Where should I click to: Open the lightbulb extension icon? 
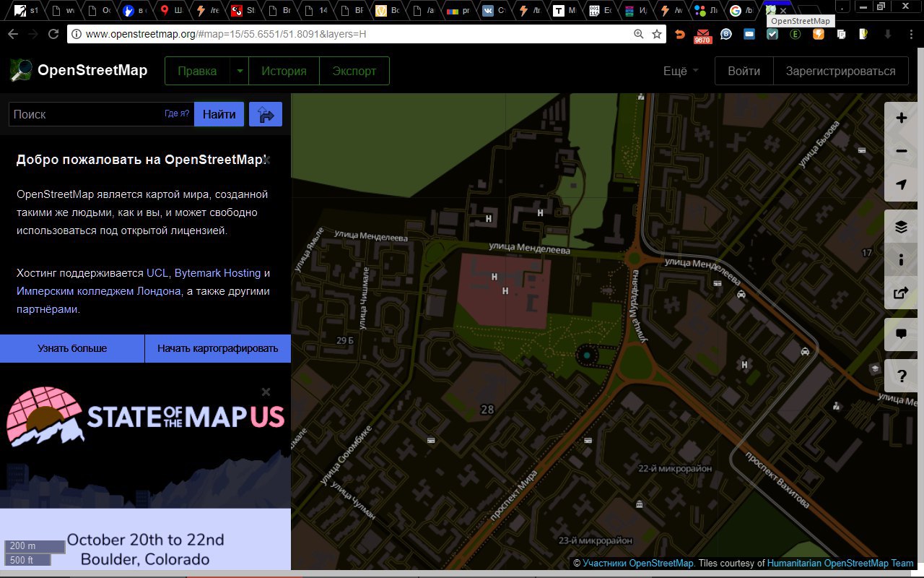pos(864,34)
